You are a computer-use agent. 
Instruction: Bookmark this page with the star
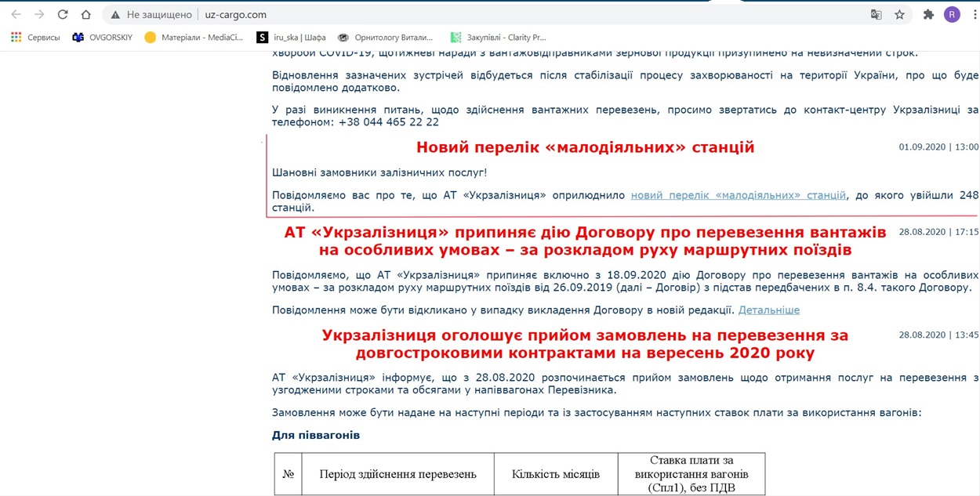point(899,14)
